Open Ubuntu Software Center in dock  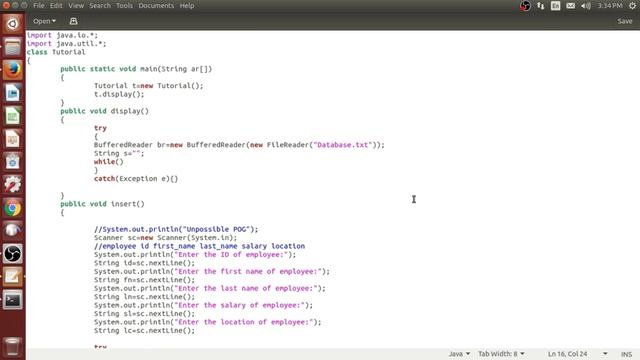click(13, 162)
